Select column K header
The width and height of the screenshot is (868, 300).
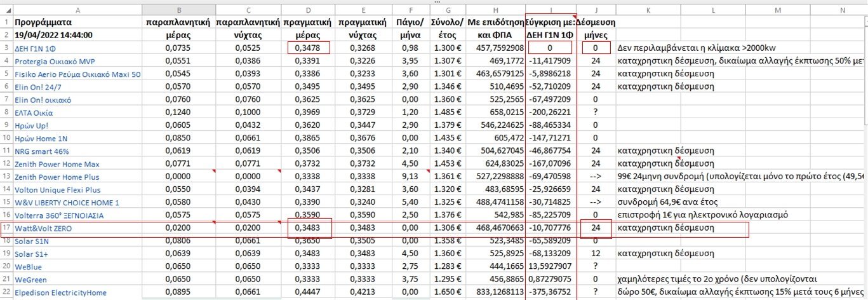pos(647,10)
